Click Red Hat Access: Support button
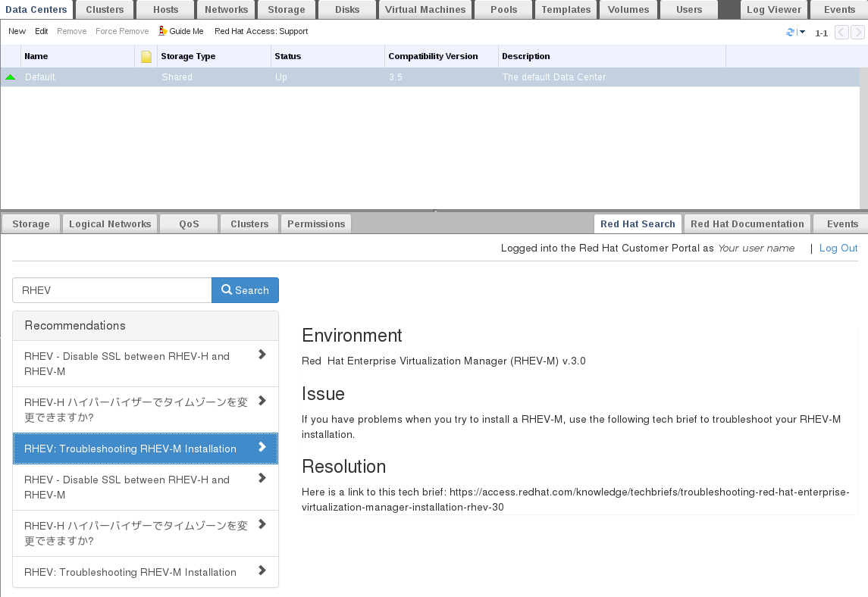The image size is (868, 597). point(261,31)
